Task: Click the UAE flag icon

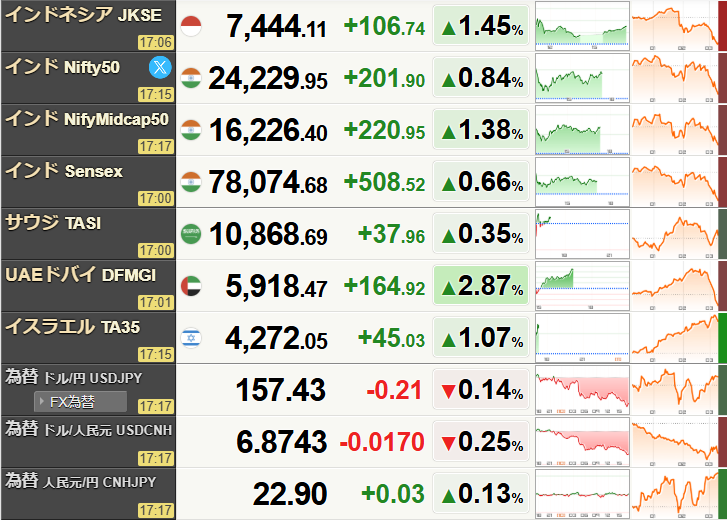Action: click(x=191, y=286)
